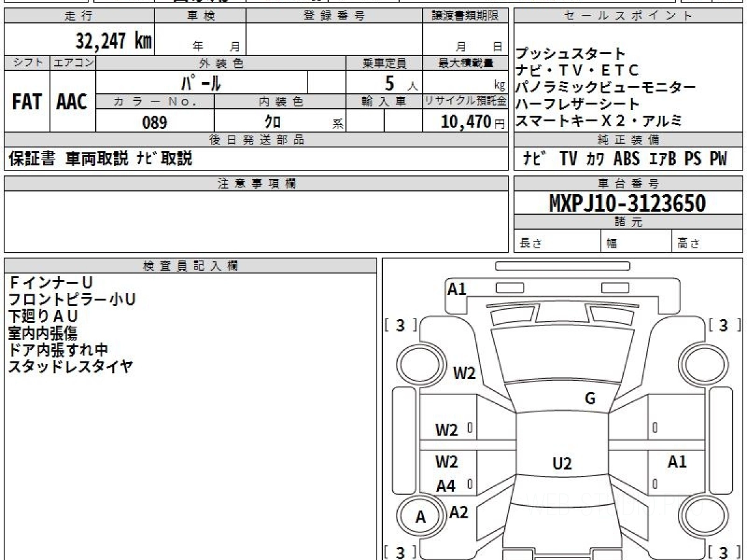Click the A1 mark on the front bumper

pos(457,289)
